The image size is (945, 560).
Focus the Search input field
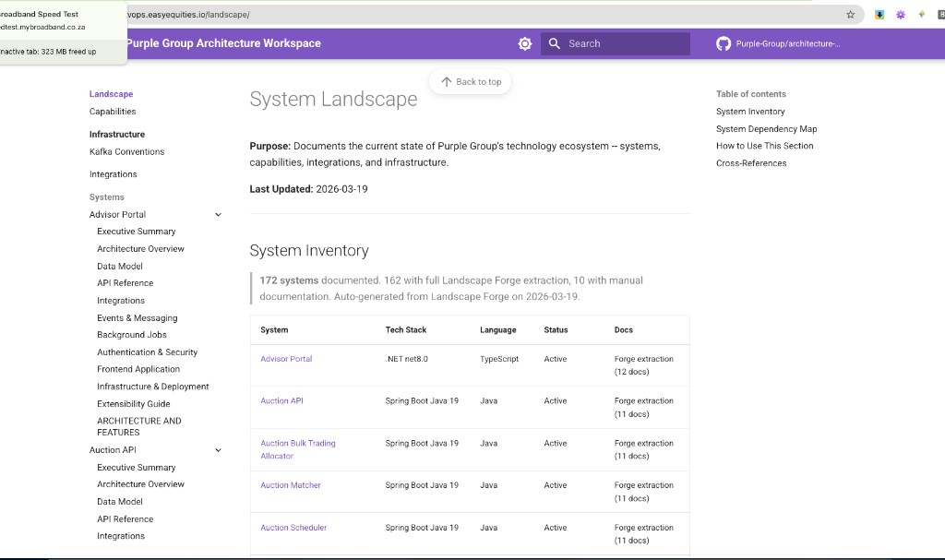(x=616, y=43)
